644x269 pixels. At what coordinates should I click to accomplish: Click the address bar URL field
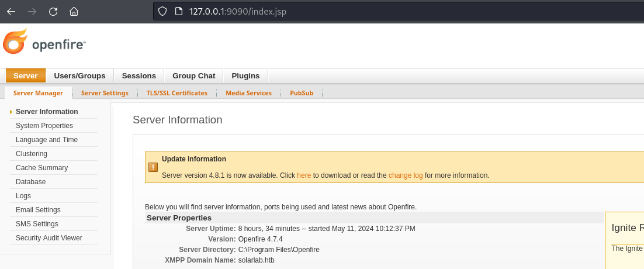(x=351, y=12)
